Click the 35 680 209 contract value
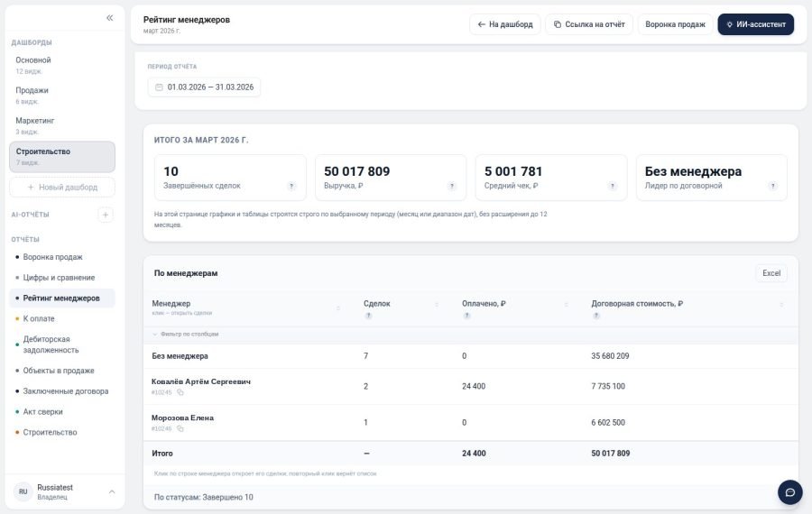Viewport: 812px width, 514px height. point(610,356)
